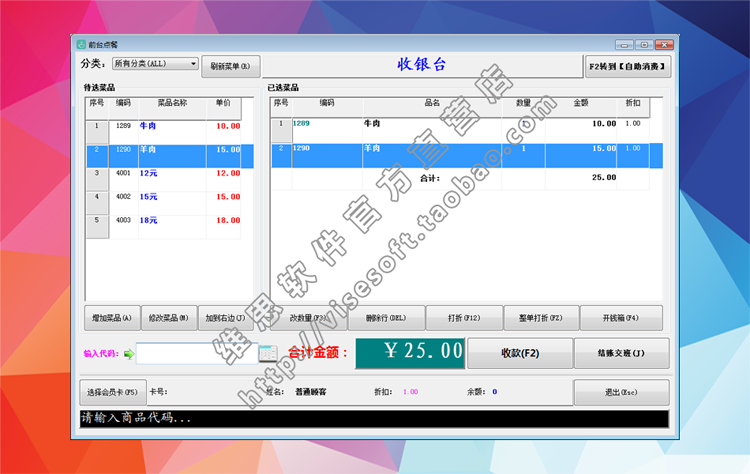Screen dimensions: 750x474
Task: Switch to self-service mode with F2转到自助消费
Action: click(626, 66)
